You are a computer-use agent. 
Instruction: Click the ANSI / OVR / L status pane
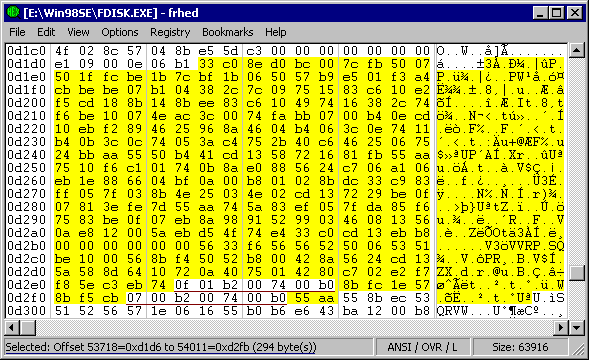[x=422, y=347]
